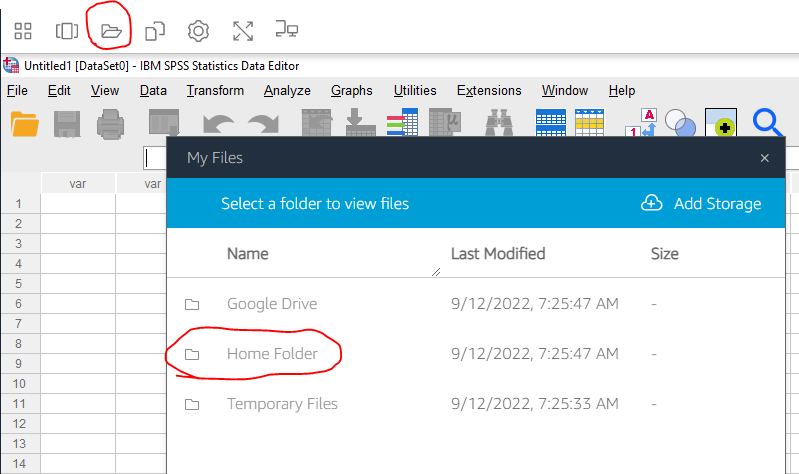Open the My Files folder icon in top bar
The height and width of the screenshot is (474, 799).
tap(111, 30)
